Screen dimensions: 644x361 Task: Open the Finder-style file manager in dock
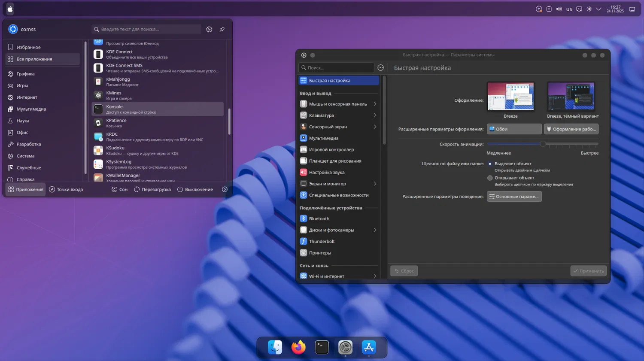click(x=275, y=347)
